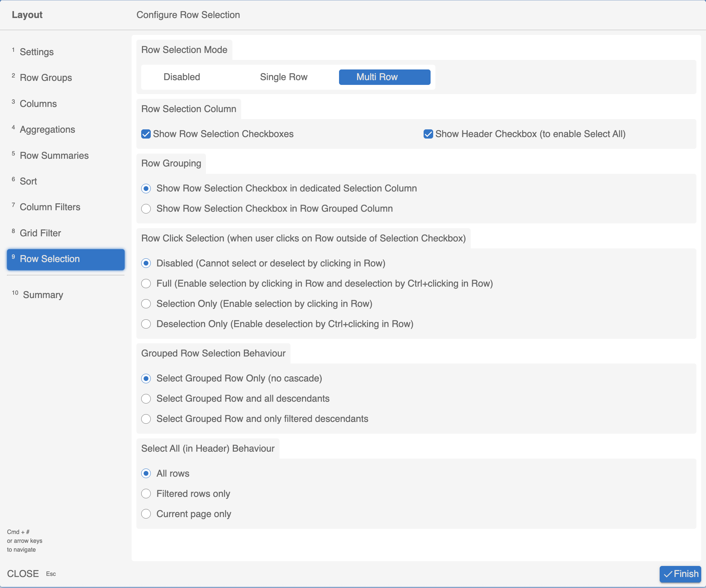Select Single Row selection mode

pos(284,77)
